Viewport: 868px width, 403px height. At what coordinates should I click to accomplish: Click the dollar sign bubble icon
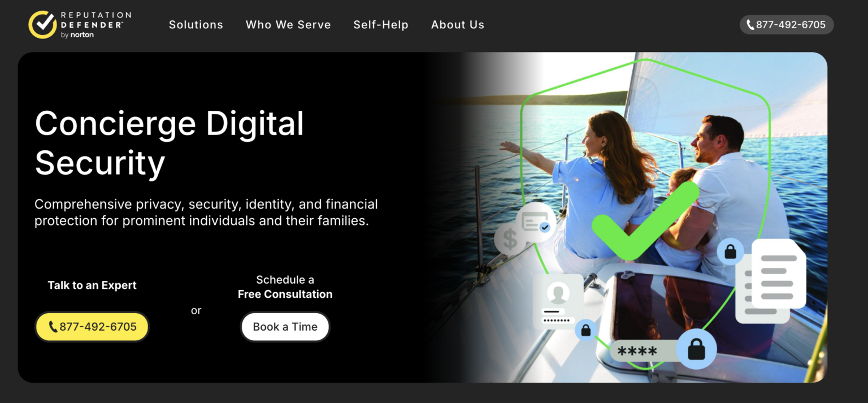click(510, 239)
